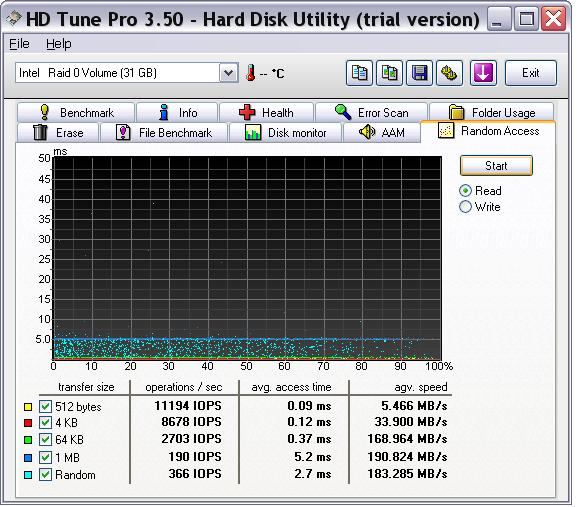
Task: Click the yellow 512 bytes color swatch
Action: tap(28, 407)
